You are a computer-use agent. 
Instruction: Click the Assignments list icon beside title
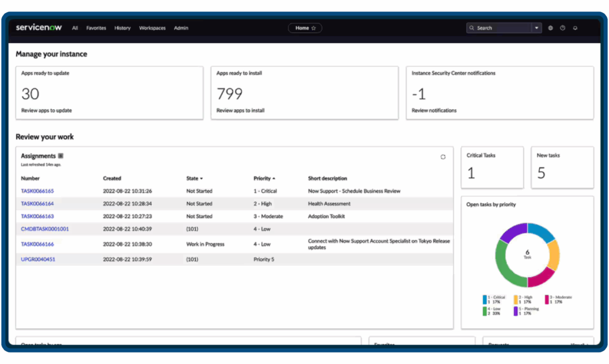pyautogui.click(x=60, y=156)
